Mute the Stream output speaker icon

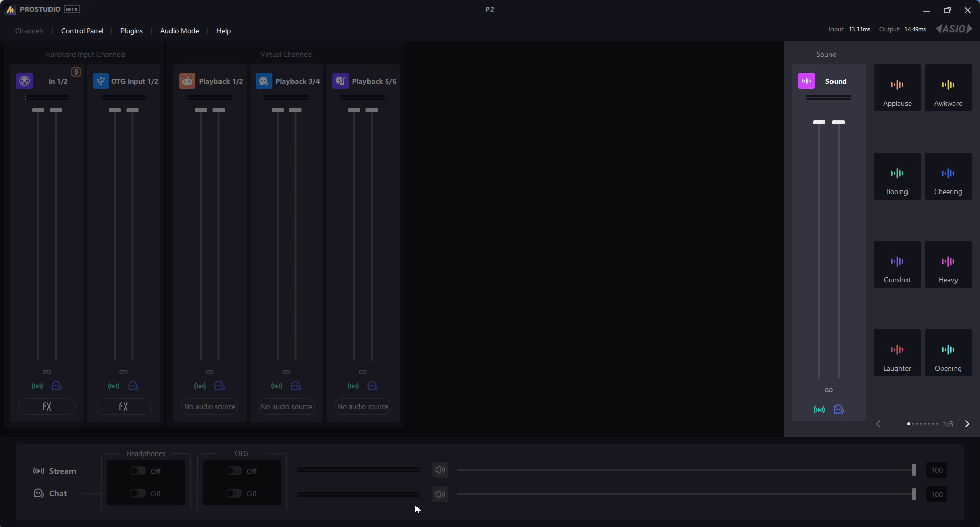tap(440, 470)
